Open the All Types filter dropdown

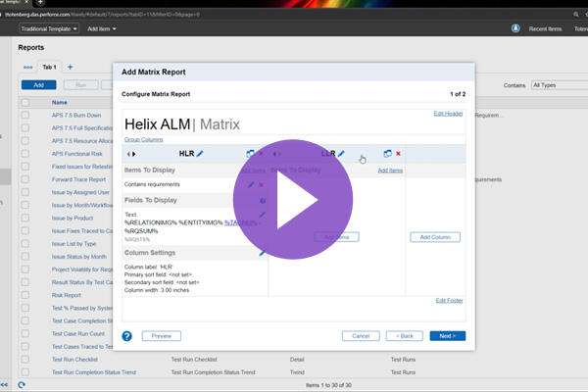point(560,85)
